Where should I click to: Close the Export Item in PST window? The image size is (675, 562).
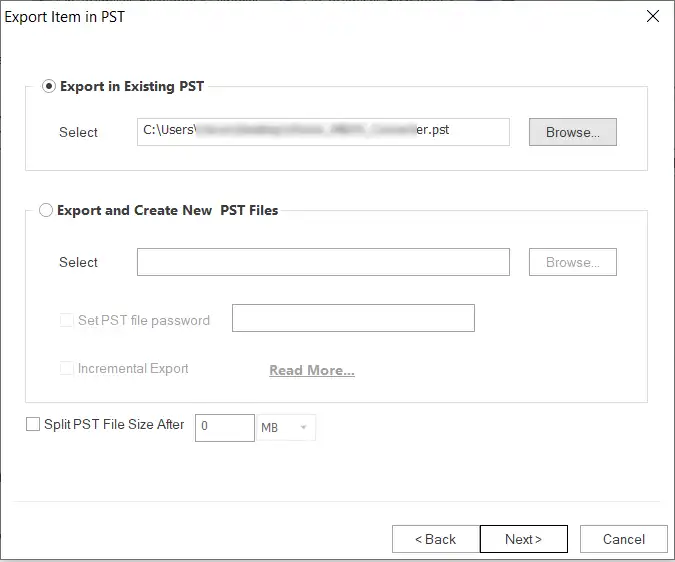point(653,16)
